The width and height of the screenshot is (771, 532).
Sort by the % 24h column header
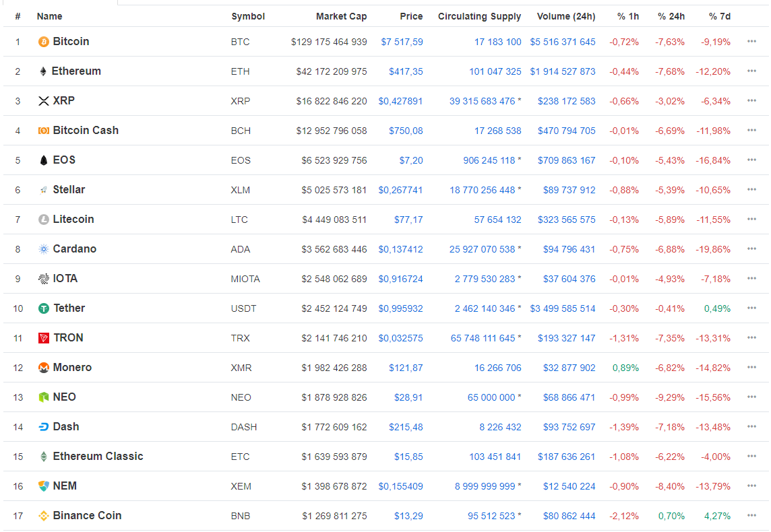click(671, 16)
